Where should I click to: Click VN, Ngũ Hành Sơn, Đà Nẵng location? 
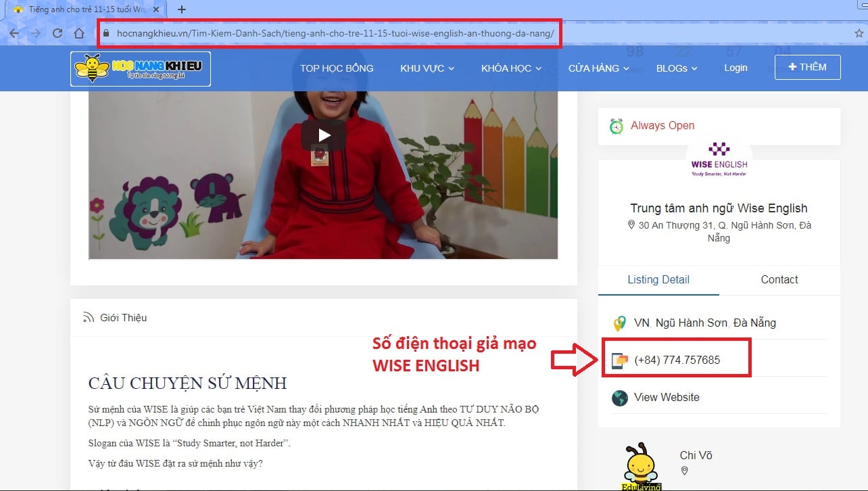[705, 323]
